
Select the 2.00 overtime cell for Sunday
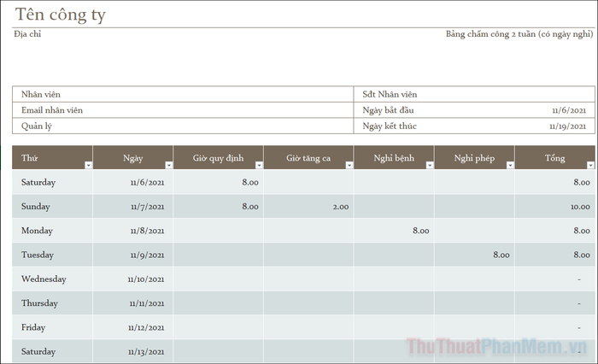click(308, 207)
